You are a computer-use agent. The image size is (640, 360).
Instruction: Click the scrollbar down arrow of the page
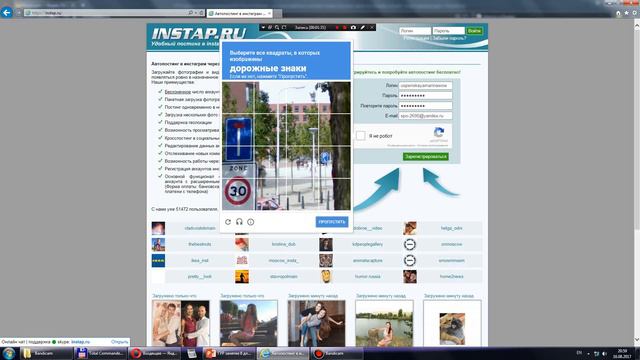click(x=637, y=340)
